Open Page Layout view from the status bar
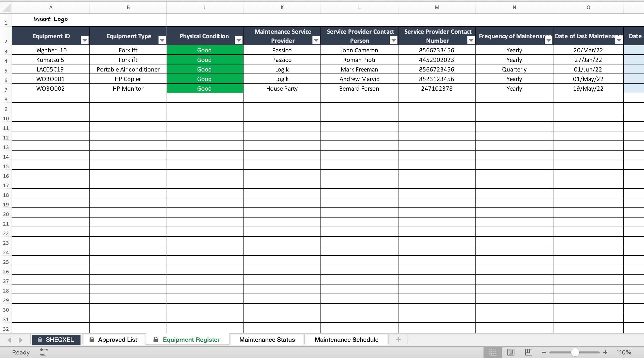This screenshot has height=358, width=644. coord(511,352)
